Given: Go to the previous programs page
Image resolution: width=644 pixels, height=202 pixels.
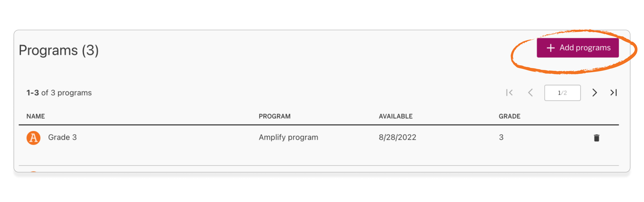Looking at the screenshot, I should pos(530,93).
